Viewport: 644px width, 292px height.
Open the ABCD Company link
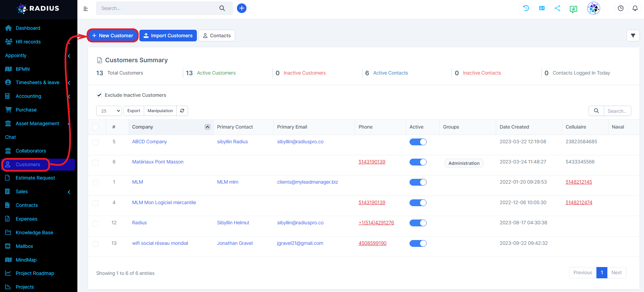(x=150, y=142)
